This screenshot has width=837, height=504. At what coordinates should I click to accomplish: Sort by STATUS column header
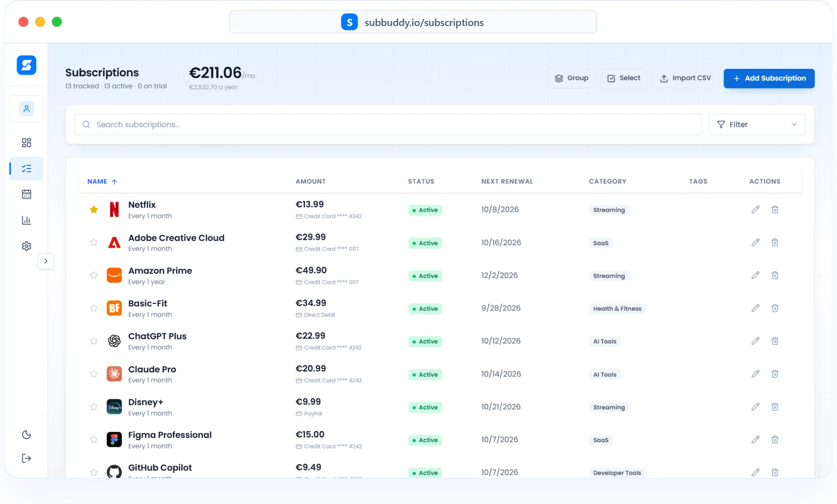coord(421,181)
